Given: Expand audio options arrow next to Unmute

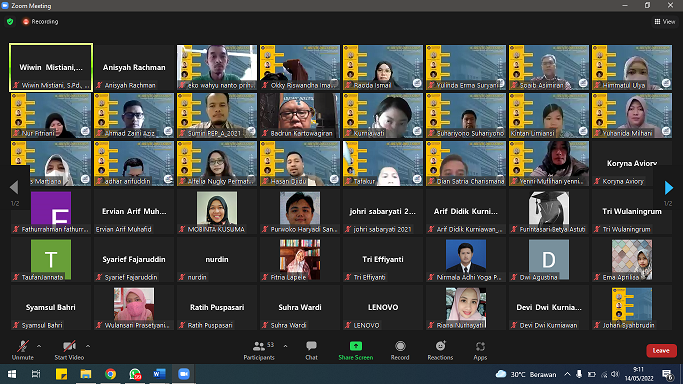Looking at the screenshot, I should [x=39, y=347].
